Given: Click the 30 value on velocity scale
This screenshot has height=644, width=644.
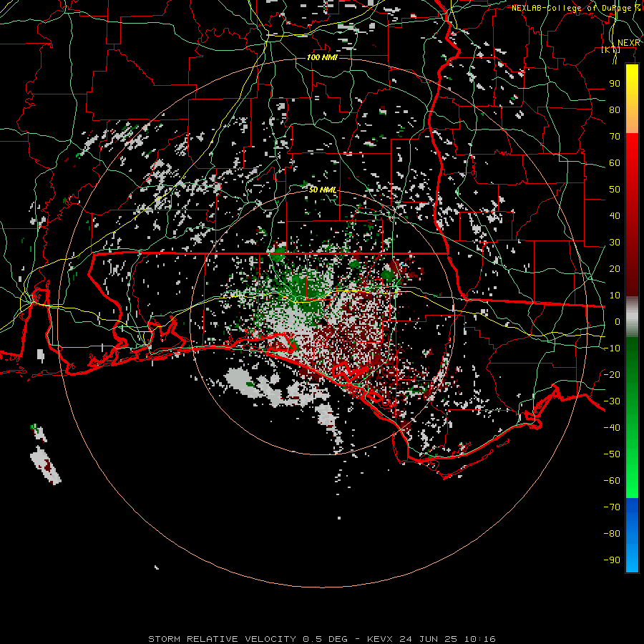Looking at the screenshot, I should 615,243.
